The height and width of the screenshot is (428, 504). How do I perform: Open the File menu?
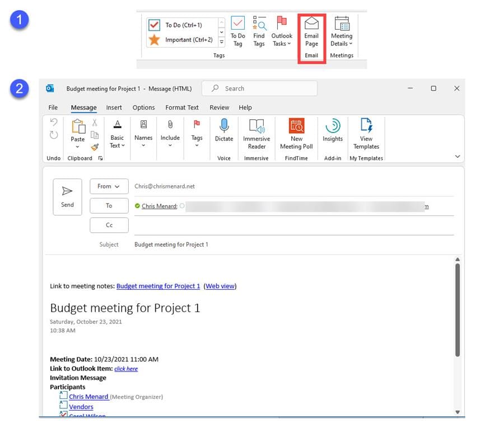[x=53, y=107]
